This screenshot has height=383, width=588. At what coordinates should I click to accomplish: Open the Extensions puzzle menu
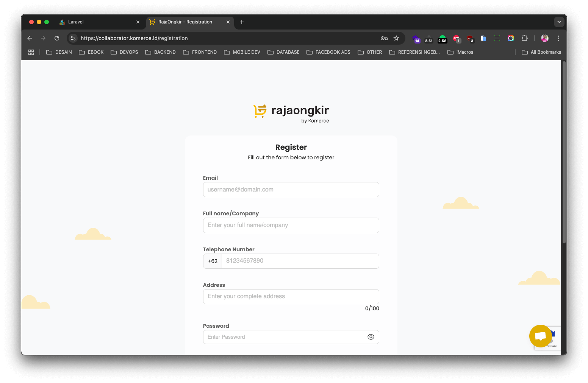tap(524, 38)
